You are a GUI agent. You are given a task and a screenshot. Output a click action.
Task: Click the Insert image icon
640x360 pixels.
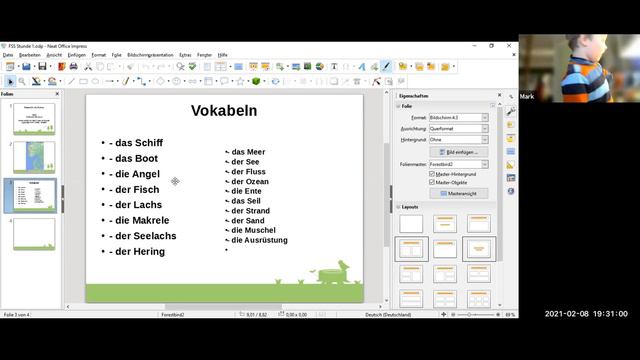click(296, 67)
